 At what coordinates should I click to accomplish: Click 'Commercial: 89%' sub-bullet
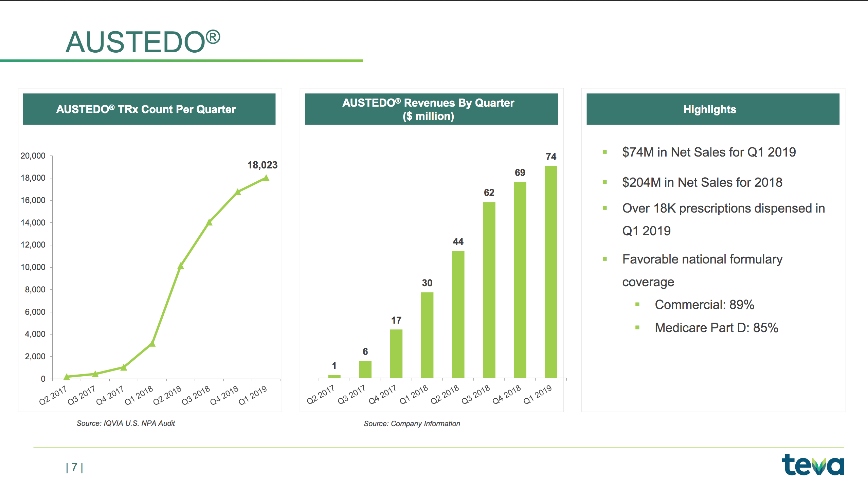pyautogui.click(x=704, y=305)
